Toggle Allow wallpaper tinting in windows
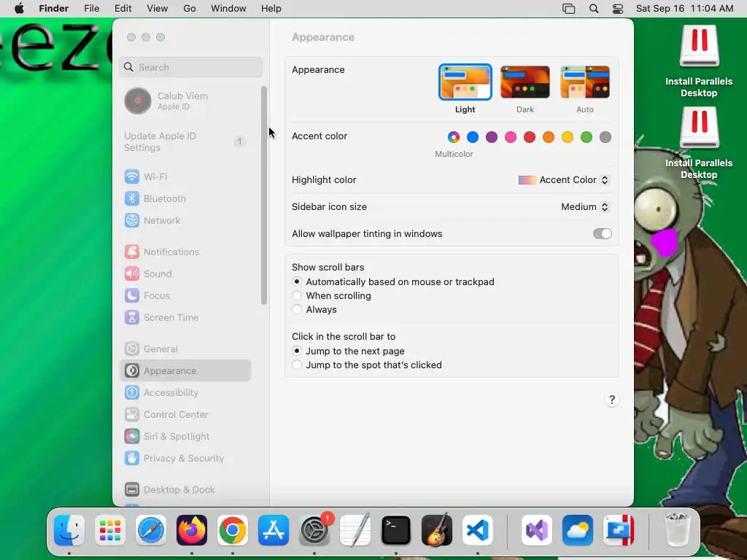This screenshot has width=747, height=560. 602,234
